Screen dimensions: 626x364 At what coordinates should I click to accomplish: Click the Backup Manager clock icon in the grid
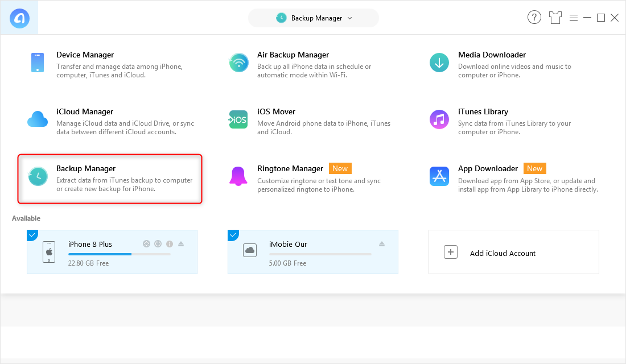click(x=38, y=176)
